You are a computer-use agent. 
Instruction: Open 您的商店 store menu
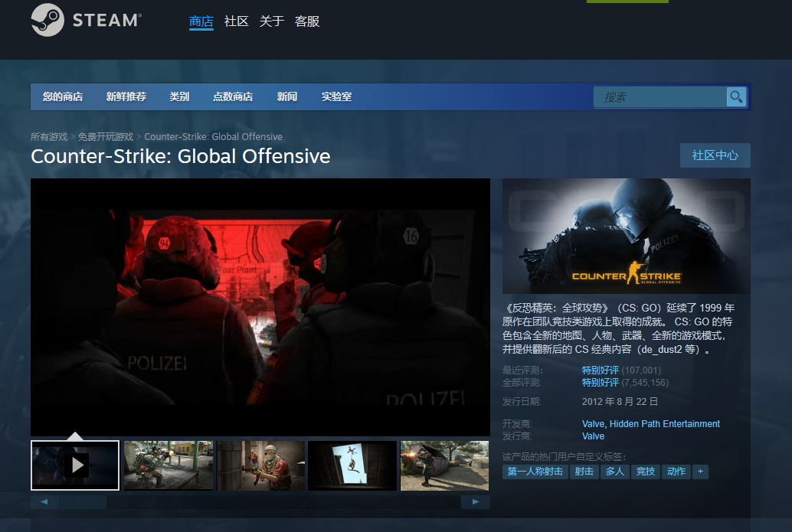63,97
